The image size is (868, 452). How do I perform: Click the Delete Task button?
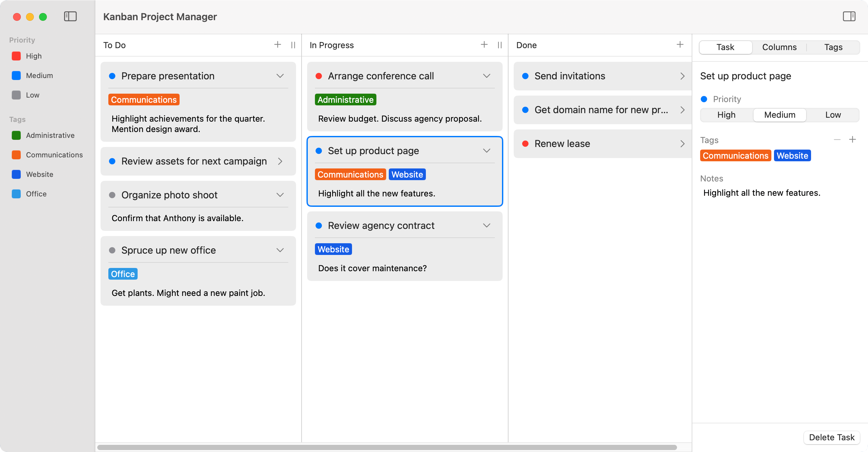(831, 437)
